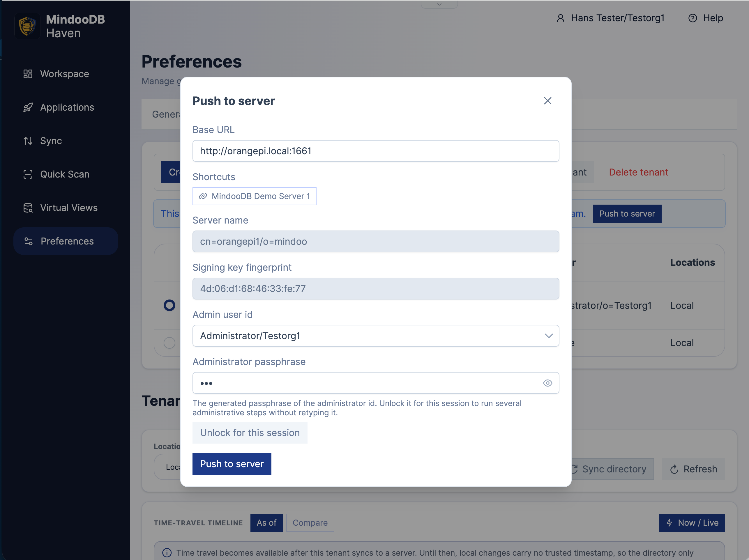Click the Hans Tester/Testorg1 user icon
The image size is (749, 560).
[x=560, y=18]
